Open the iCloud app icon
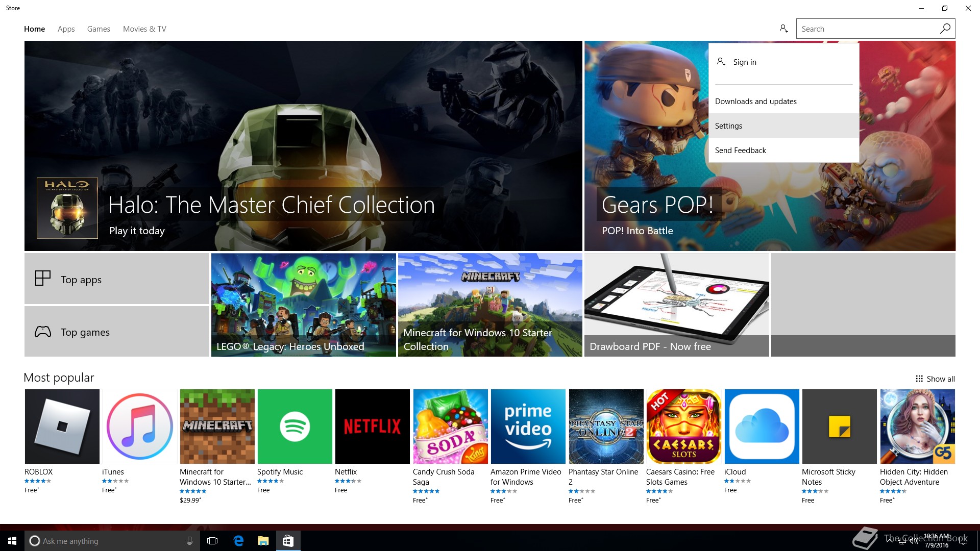 point(762,427)
